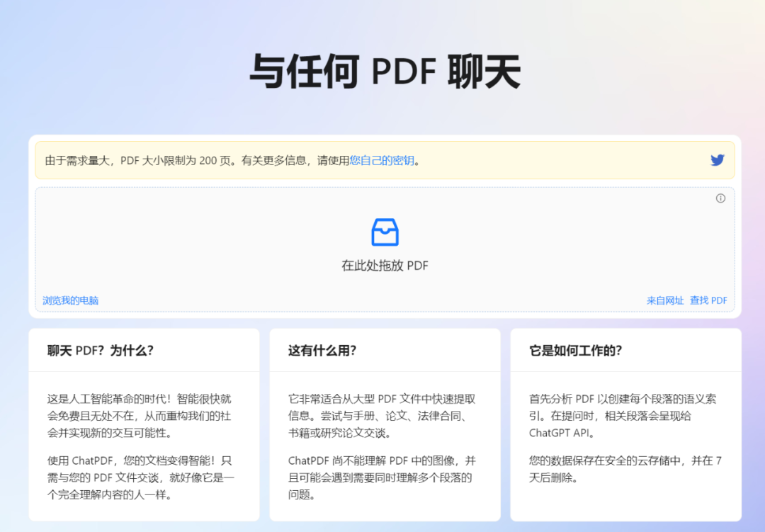Click 浏览我的电脑 to browse files
Image resolution: width=765 pixels, height=532 pixels.
[69, 300]
